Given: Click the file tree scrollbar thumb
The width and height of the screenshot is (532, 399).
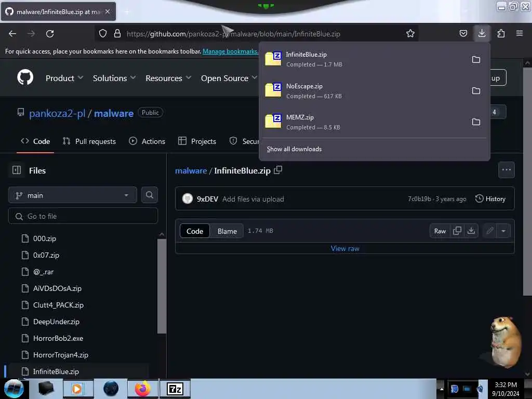Looking at the screenshot, I should pos(162,286).
